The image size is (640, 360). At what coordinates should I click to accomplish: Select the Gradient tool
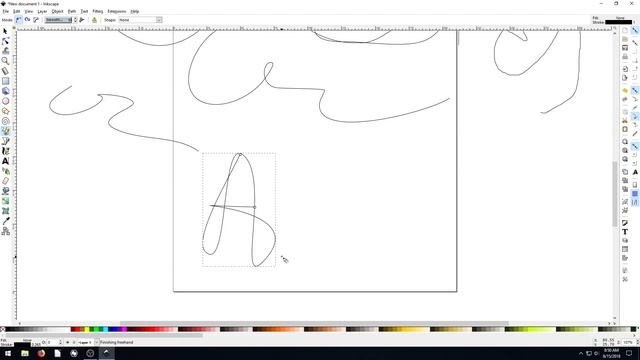[5, 201]
